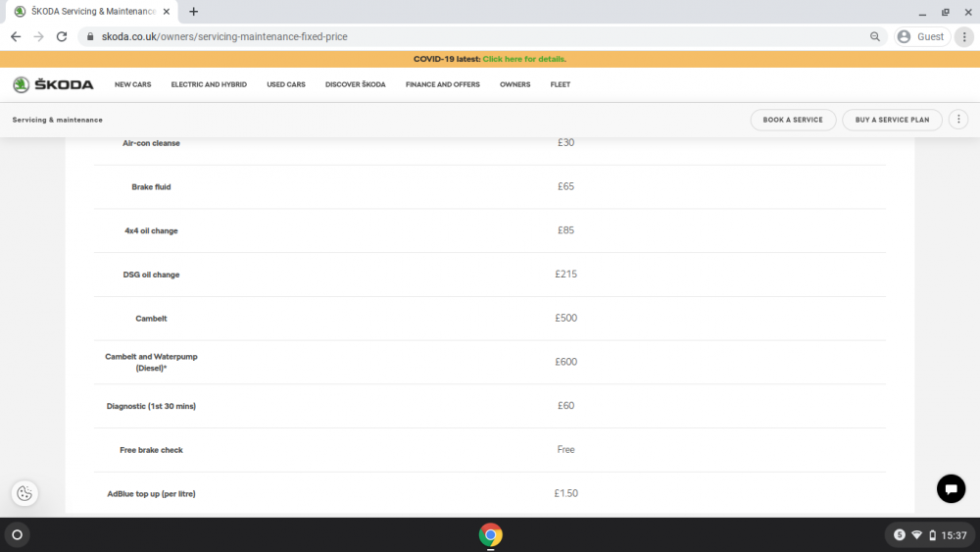Open Finance and Offers menu
Image resolution: width=980 pixels, height=552 pixels.
[x=443, y=84]
